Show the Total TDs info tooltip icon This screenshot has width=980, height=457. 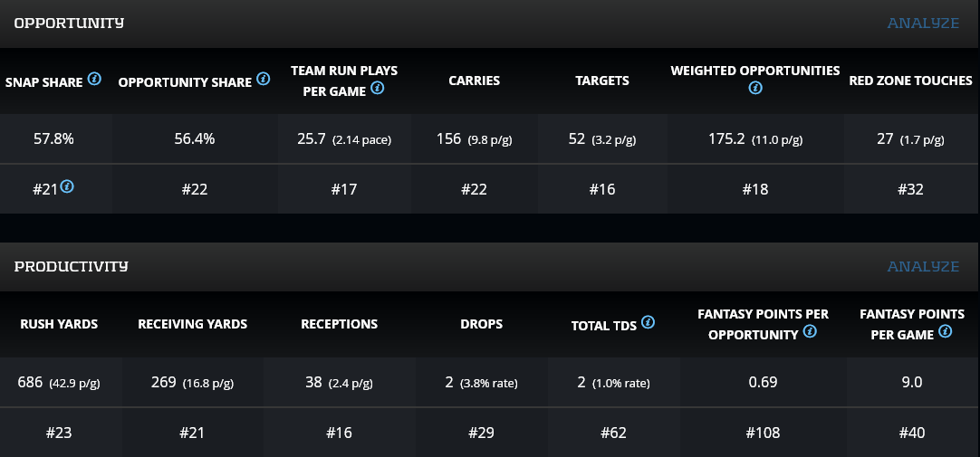649,323
